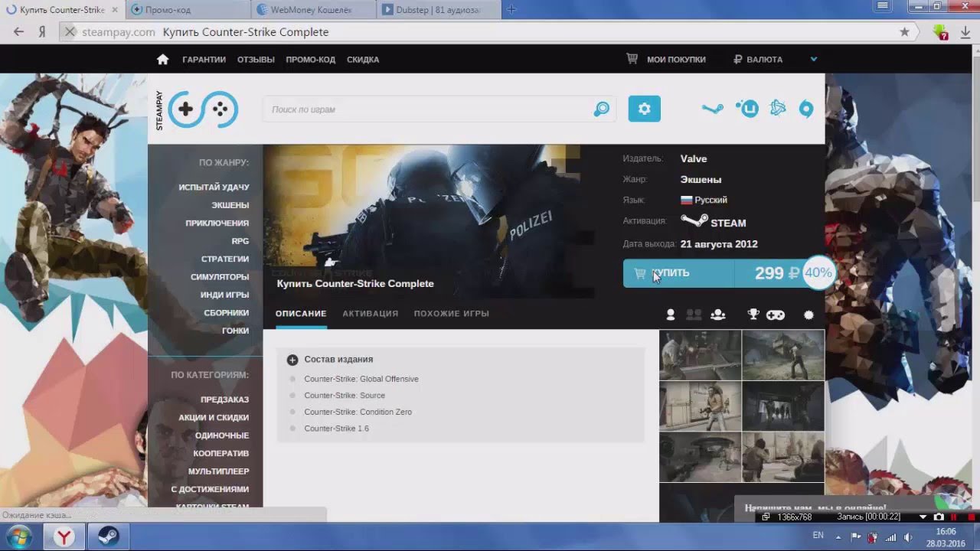Click the Купить buy button
This screenshot has width=980, height=551.
point(679,273)
